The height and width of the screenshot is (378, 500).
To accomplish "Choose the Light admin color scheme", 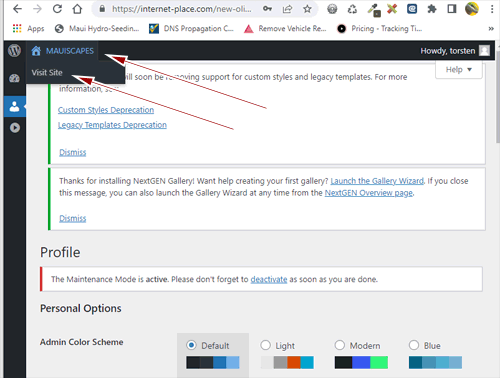I will (265, 345).
